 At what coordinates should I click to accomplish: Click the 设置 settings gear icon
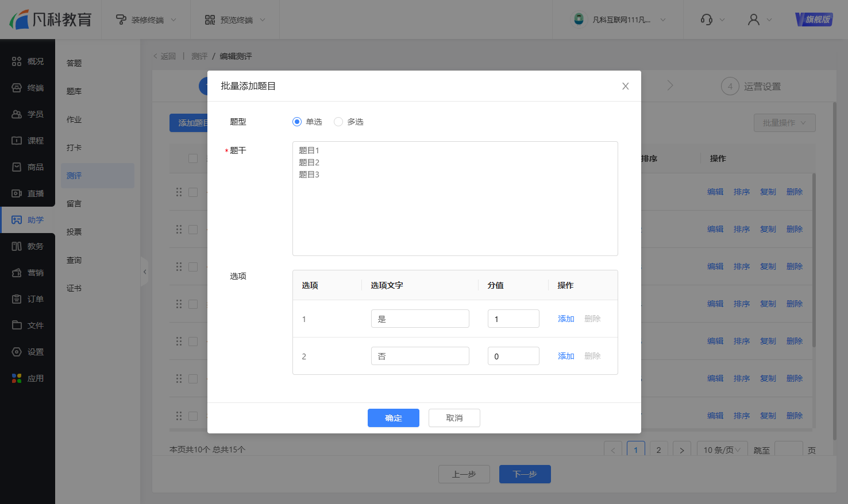click(17, 352)
